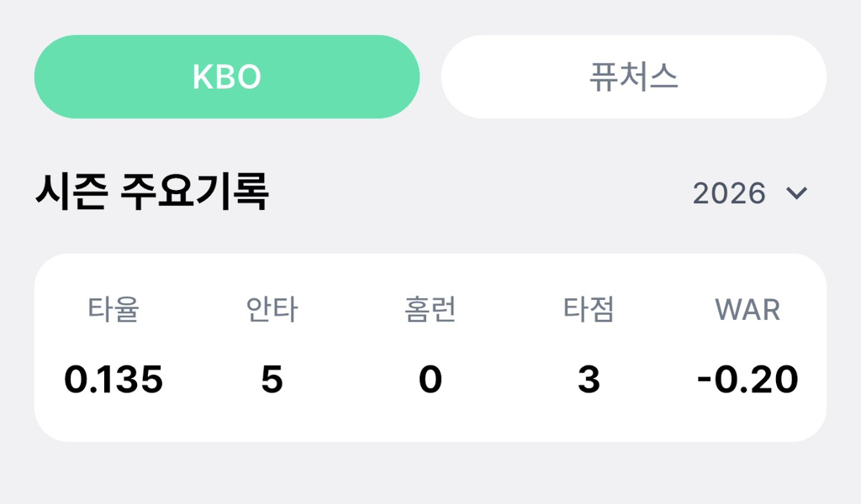The image size is (861, 504).
Task: Click the 타점 stat label
Action: (x=589, y=309)
